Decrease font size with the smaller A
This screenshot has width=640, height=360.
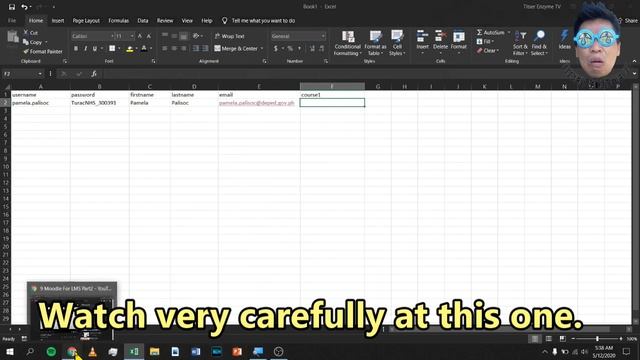(x=149, y=36)
